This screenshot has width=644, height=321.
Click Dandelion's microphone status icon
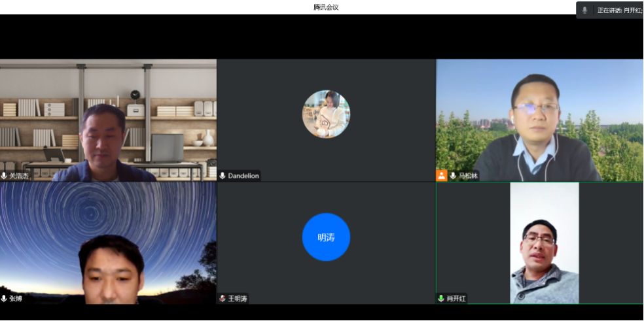pyautogui.click(x=223, y=176)
